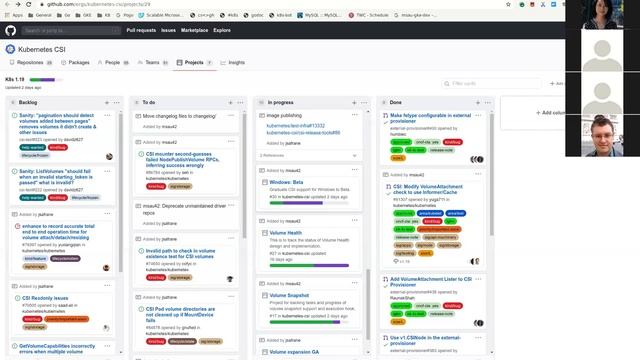Screen dimensions: 640x360
Task: Open menu of image publishing card
Action: 355,115
